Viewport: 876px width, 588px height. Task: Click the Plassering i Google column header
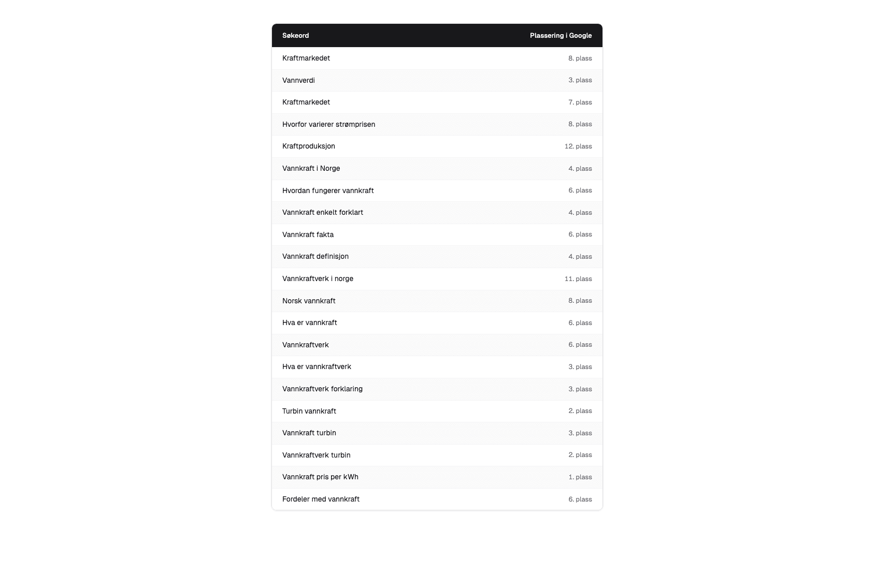561,36
